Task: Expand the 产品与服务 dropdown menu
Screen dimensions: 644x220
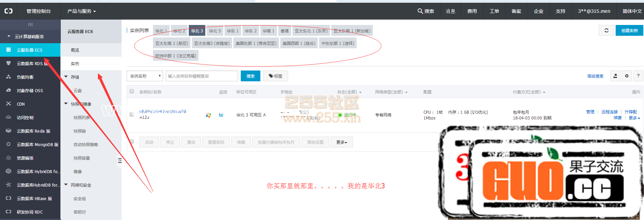Action: (81, 11)
